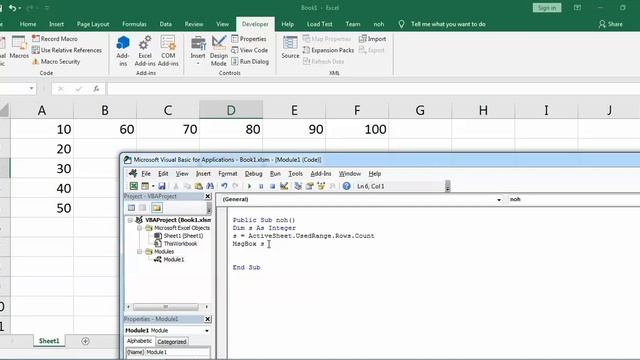Open VBA Help blue question icon
640x360 pixels.
pos(346,186)
